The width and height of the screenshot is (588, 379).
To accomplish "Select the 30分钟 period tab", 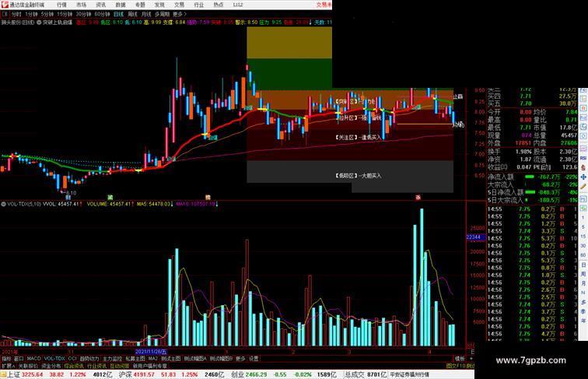I will [83, 14].
